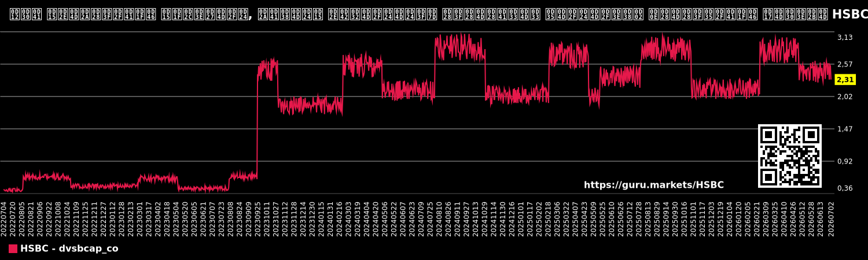Click the 20240607 date label
The height and width of the screenshot is (260, 868).
coord(403,218)
